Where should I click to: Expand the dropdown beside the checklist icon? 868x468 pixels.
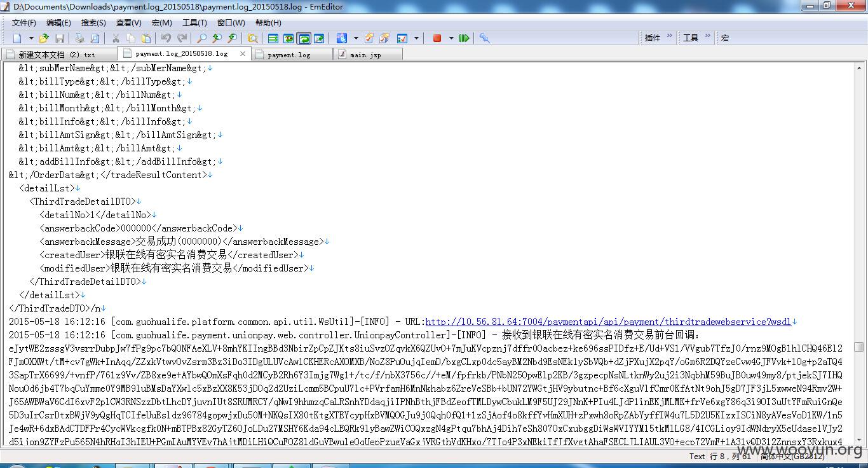click(x=416, y=38)
